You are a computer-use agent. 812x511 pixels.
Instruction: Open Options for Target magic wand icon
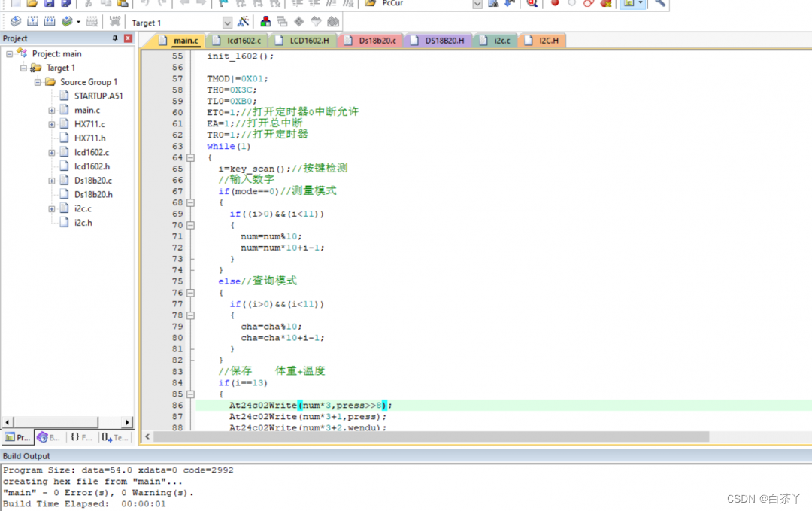point(243,22)
